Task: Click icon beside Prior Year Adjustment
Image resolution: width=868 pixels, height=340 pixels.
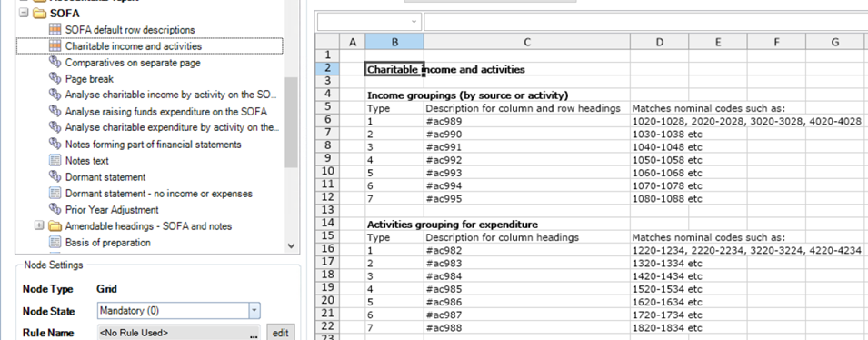Action: (55, 209)
